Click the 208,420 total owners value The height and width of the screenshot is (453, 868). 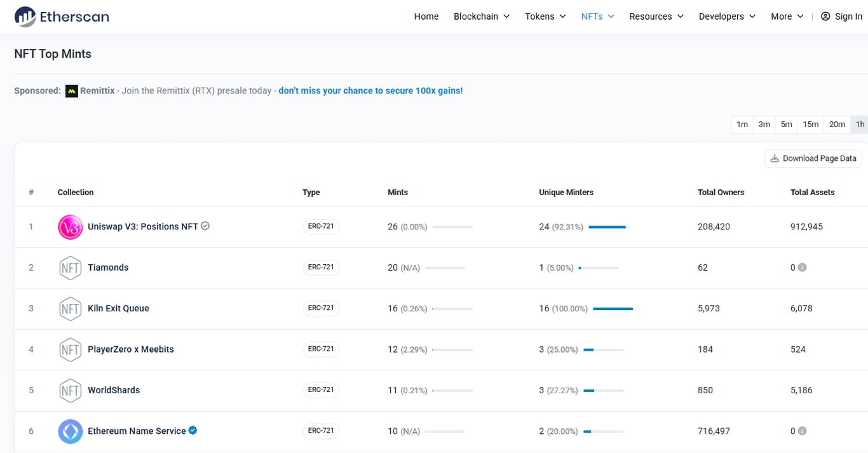pyautogui.click(x=714, y=227)
